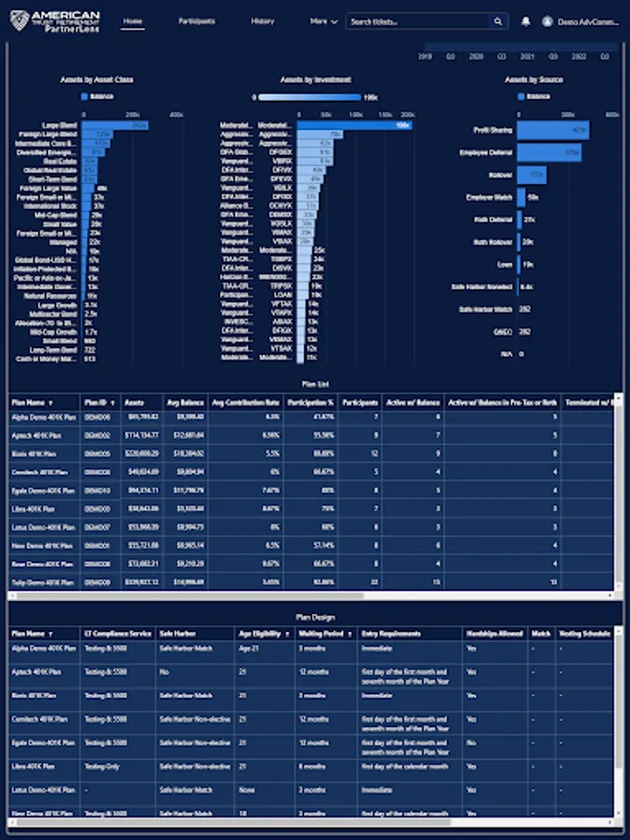Click the Assets by Investment chart title
Viewport: 630px width, 840px height.
(316, 80)
